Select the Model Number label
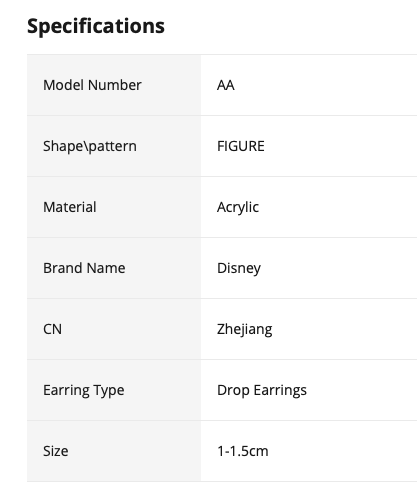Screen dimensions: 417x497 point(92,85)
